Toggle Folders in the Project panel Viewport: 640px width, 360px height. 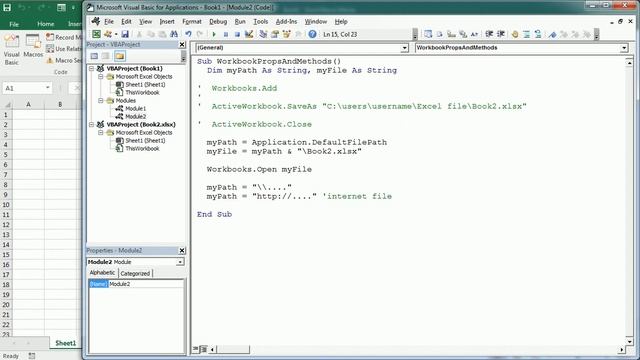coord(120,56)
